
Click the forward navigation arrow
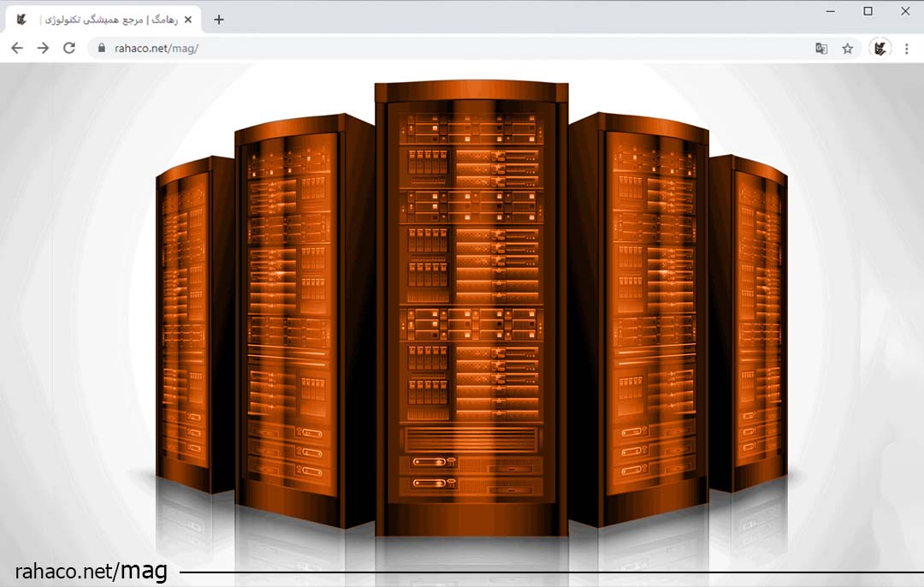(43, 49)
